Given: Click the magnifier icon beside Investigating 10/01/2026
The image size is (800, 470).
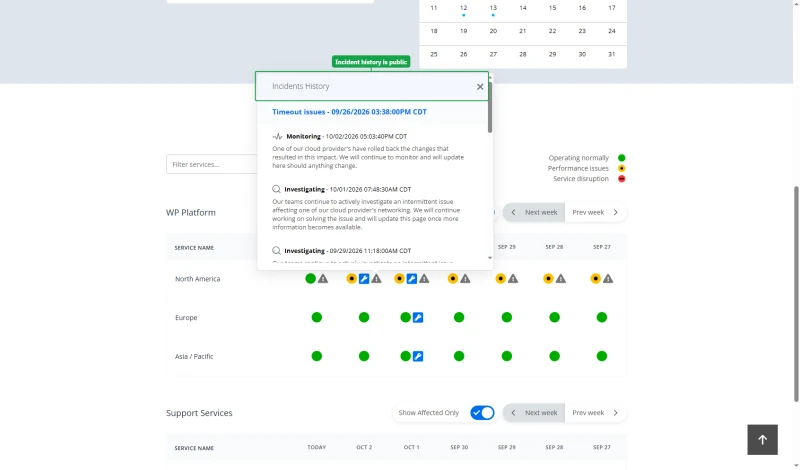Looking at the screenshot, I should pyautogui.click(x=276, y=189).
